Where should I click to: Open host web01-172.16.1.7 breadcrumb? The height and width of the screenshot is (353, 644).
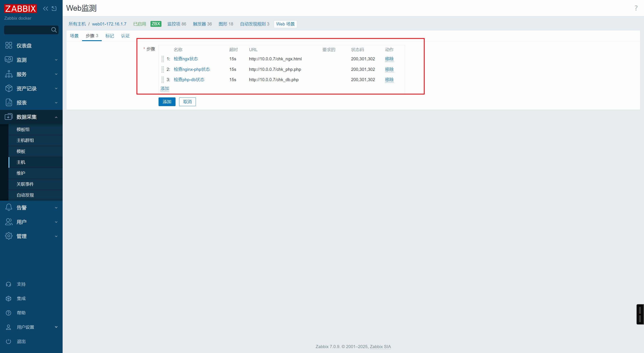click(109, 24)
